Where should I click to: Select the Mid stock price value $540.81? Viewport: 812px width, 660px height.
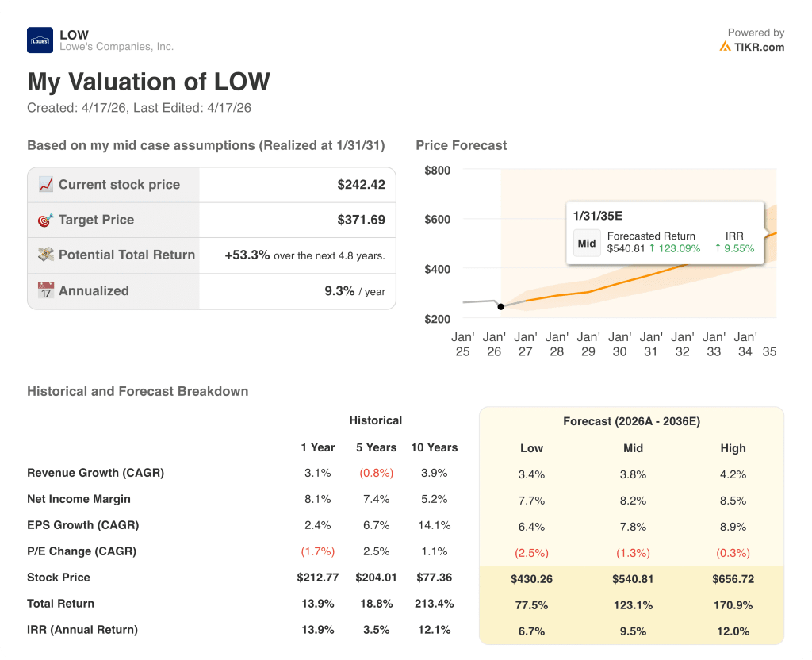coord(633,579)
